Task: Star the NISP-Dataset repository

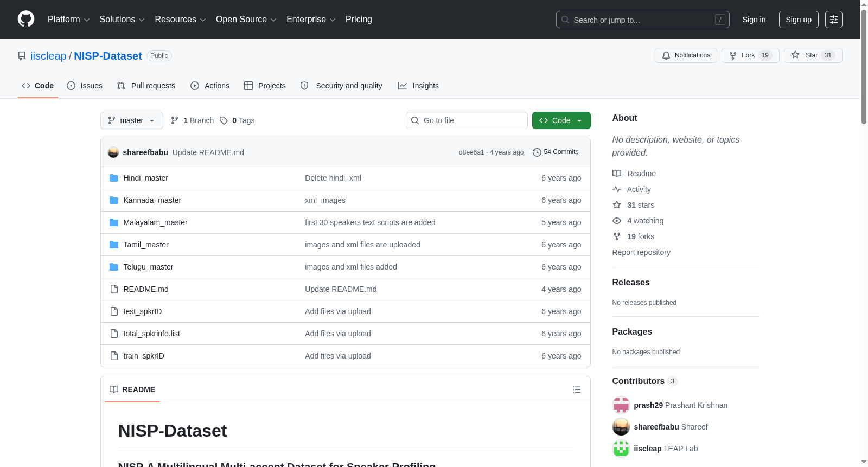Action: [813, 55]
